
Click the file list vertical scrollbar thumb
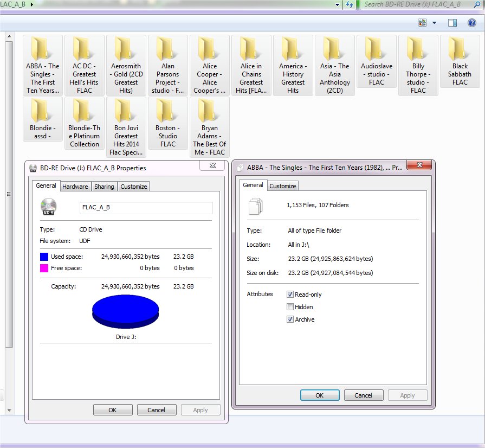pos(9,194)
